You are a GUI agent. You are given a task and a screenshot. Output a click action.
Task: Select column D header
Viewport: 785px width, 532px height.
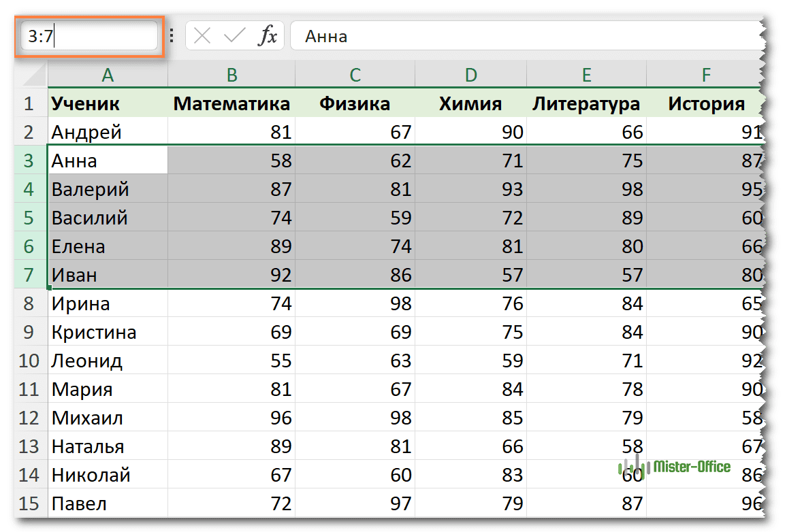[471, 75]
